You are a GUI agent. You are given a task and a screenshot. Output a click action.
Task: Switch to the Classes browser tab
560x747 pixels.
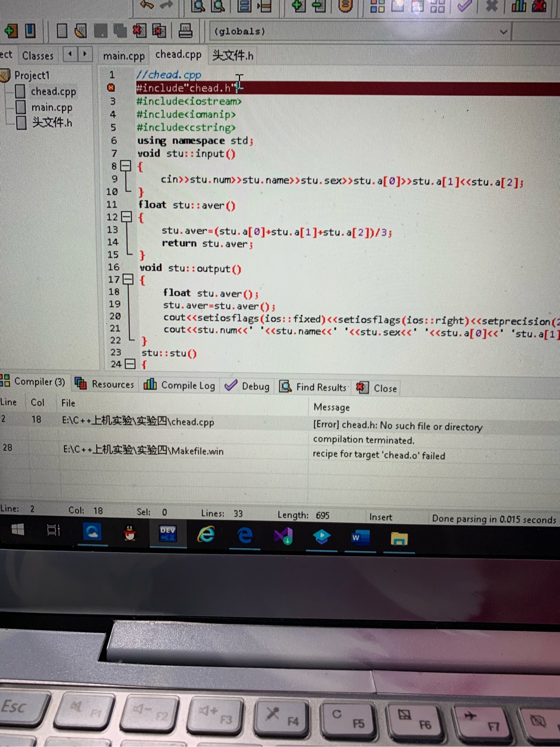(x=38, y=56)
